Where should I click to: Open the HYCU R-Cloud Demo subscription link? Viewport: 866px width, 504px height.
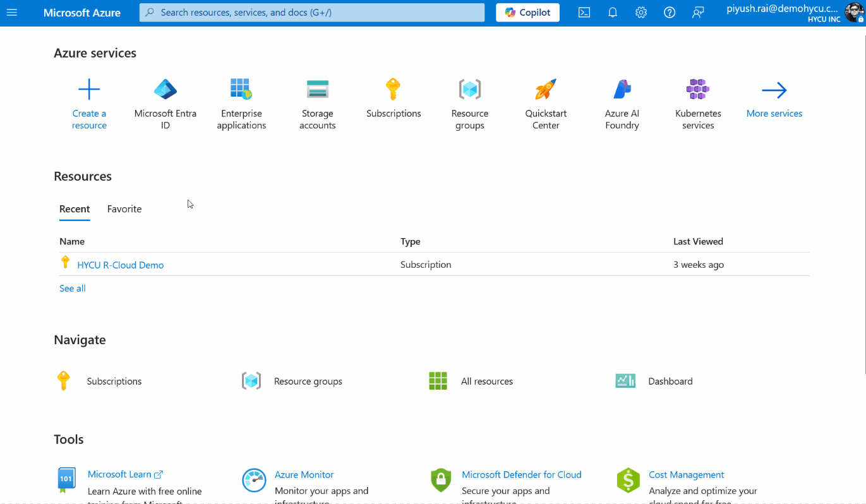[x=121, y=265]
